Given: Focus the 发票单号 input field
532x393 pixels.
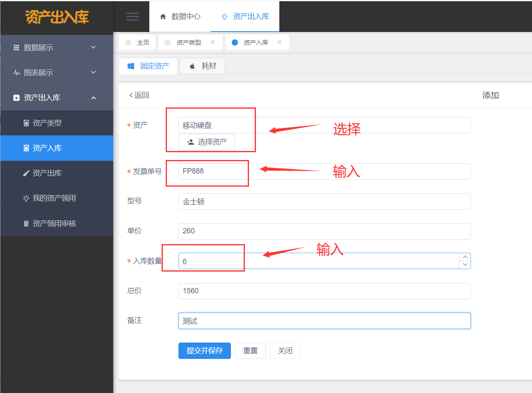Looking at the screenshot, I should click(x=324, y=171).
